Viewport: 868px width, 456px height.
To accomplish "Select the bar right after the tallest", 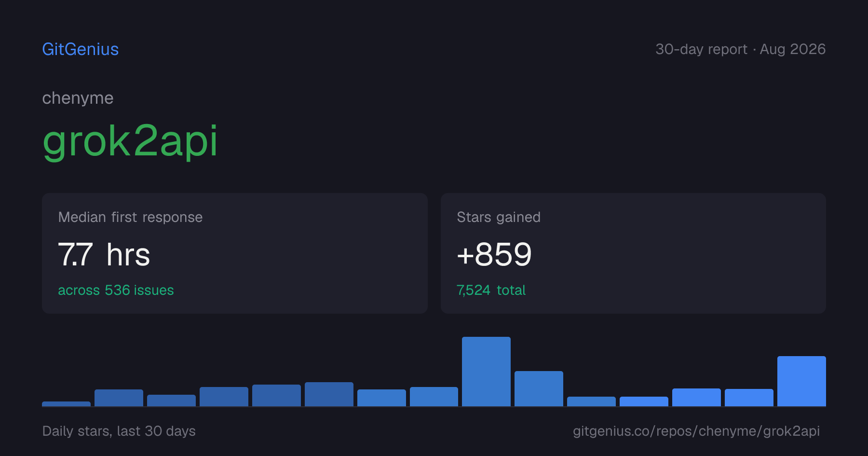I will [x=539, y=388].
